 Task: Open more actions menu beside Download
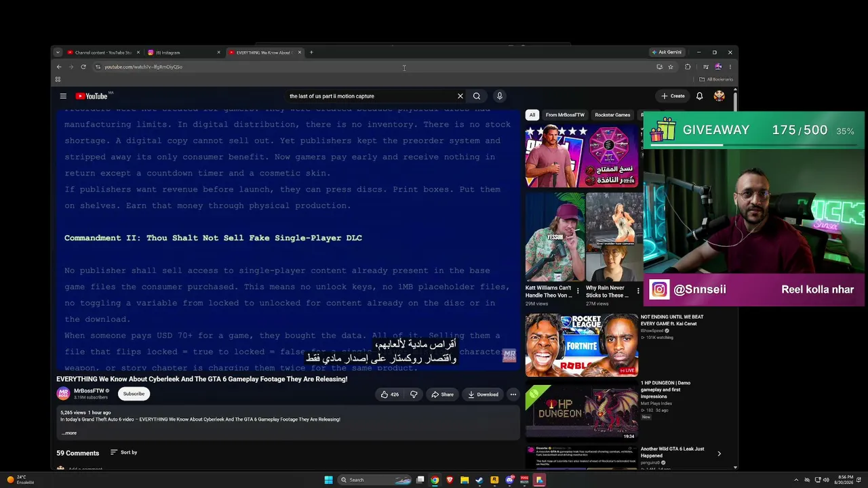(x=513, y=394)
